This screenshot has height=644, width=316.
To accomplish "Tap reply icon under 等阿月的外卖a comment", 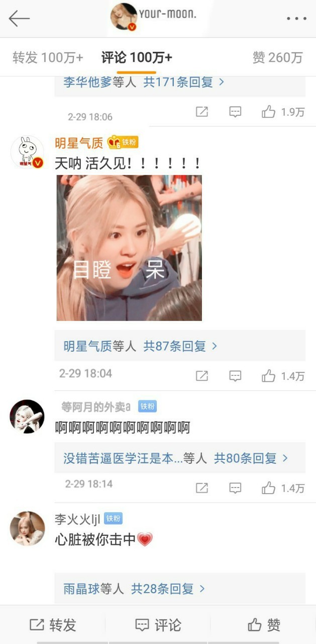I will point(235,488).
